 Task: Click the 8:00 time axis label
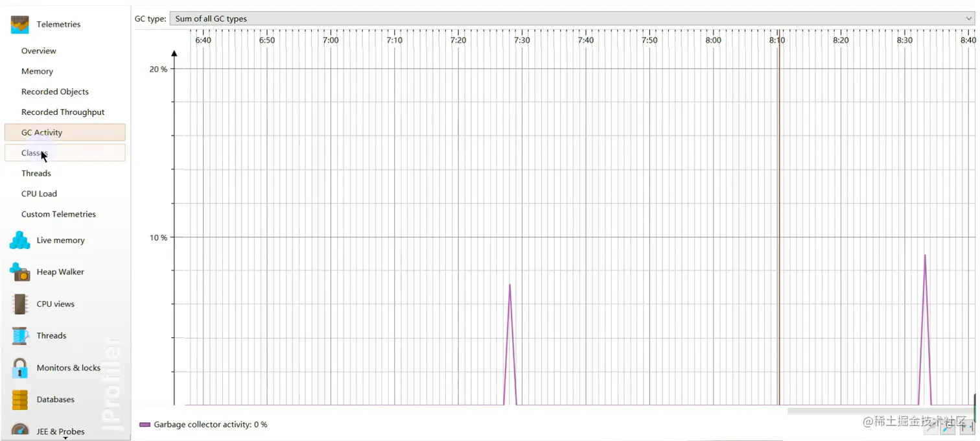point(713,40)
